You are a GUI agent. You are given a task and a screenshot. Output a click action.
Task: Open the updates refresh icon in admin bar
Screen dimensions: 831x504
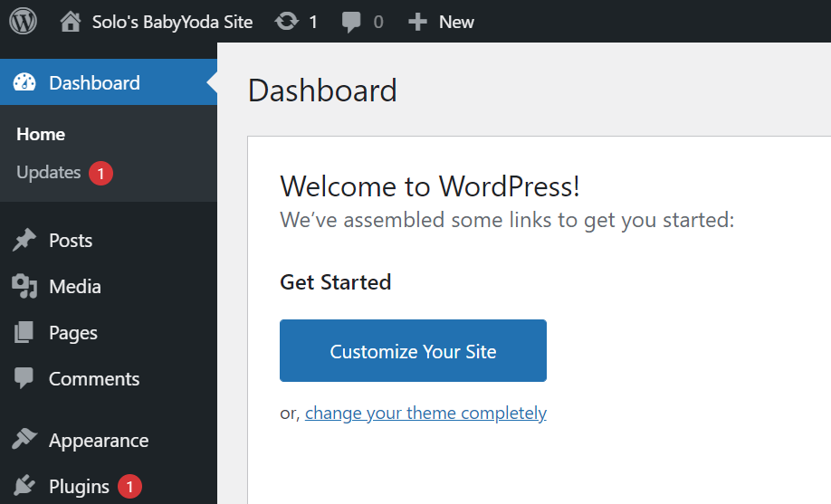pos(287,22)
